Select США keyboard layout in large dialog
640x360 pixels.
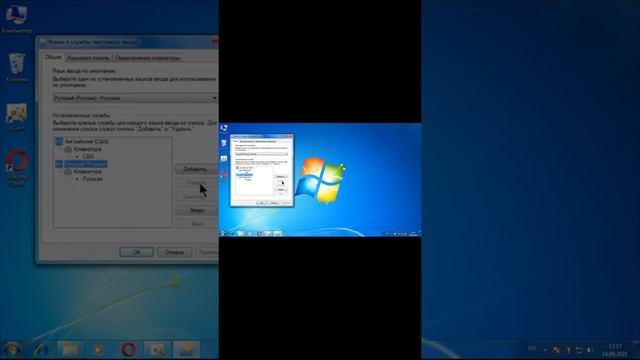[88, 156]
